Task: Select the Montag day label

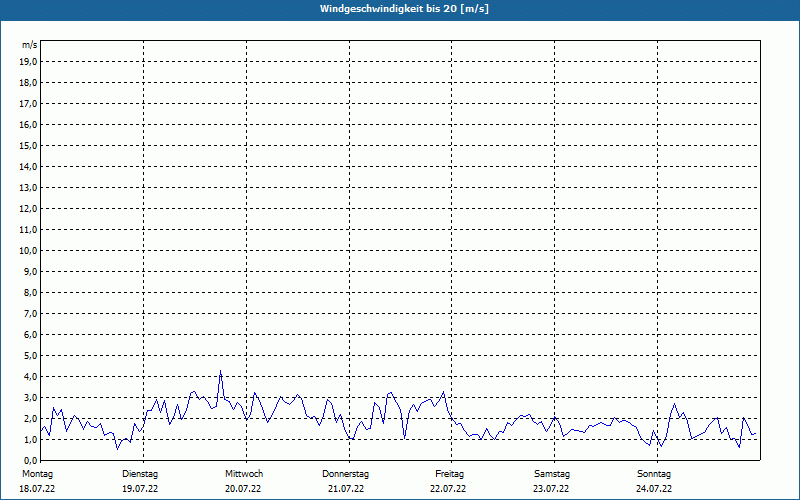Action: (x=37, y=474)
